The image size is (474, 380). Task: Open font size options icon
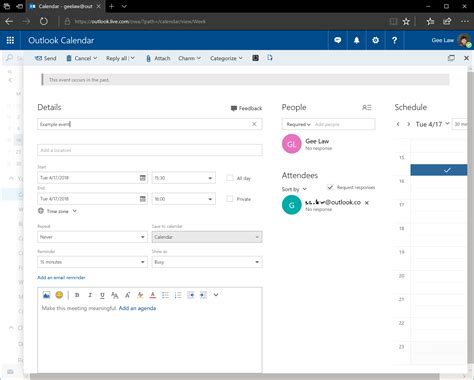pos(115,295)
